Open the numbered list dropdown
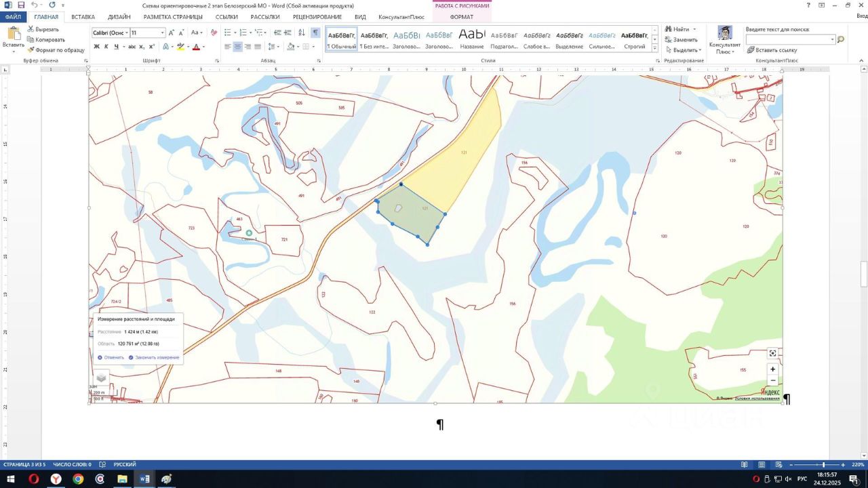This screenshot has height=488, width=868. pos(251,33)
